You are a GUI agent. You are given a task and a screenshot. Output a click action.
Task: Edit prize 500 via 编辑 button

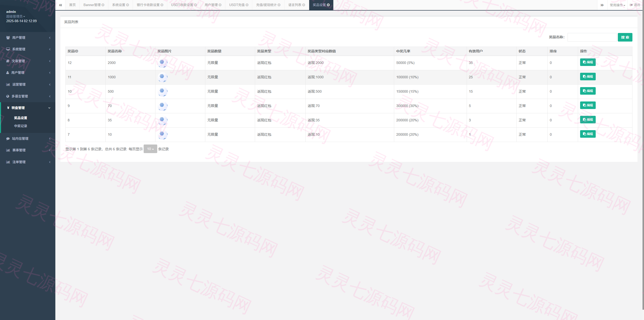pos(588,91)
